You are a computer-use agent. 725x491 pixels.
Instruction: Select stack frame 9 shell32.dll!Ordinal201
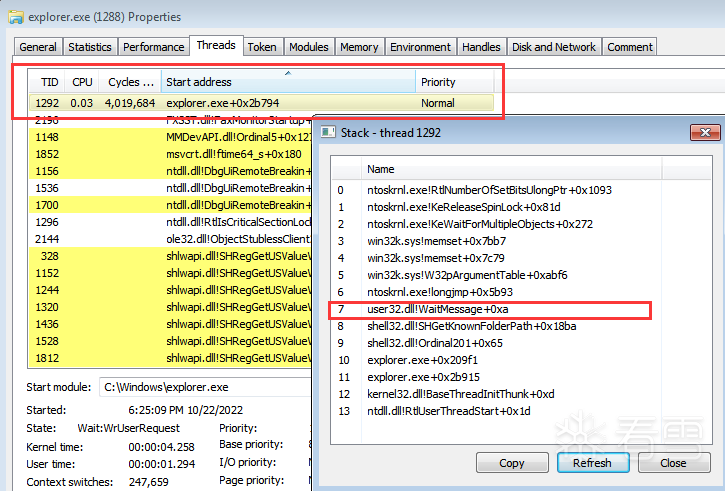[x=497, y=343]
